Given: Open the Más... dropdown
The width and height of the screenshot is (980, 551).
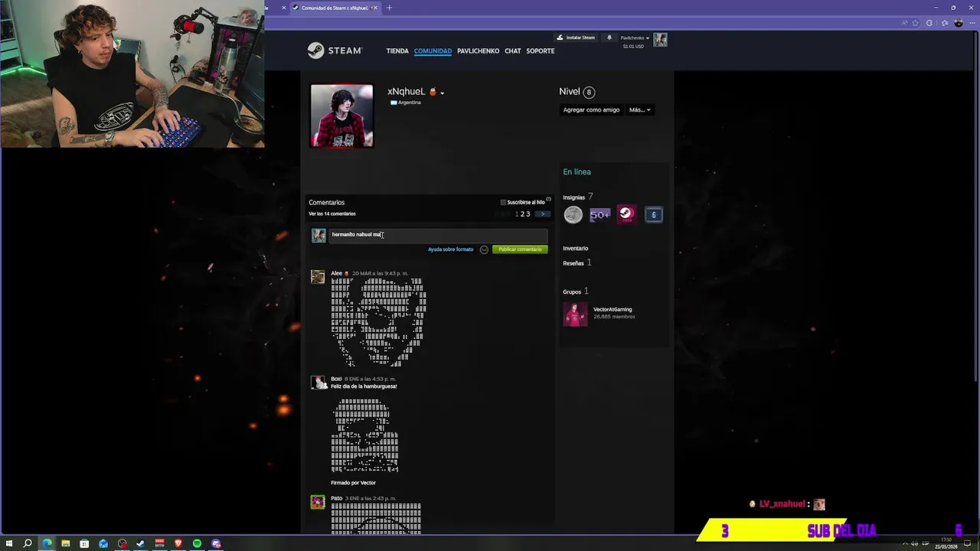Looking at the screenshot, I should click(639, 110).
